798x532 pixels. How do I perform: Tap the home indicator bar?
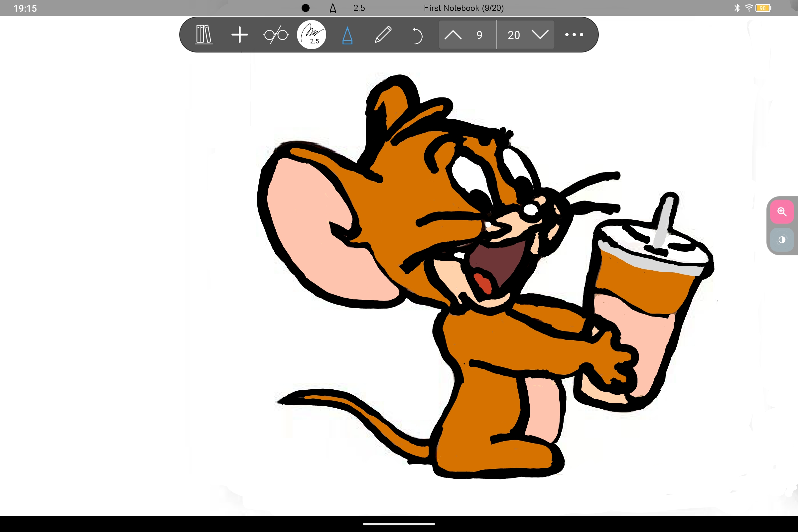tap(399, 524)
